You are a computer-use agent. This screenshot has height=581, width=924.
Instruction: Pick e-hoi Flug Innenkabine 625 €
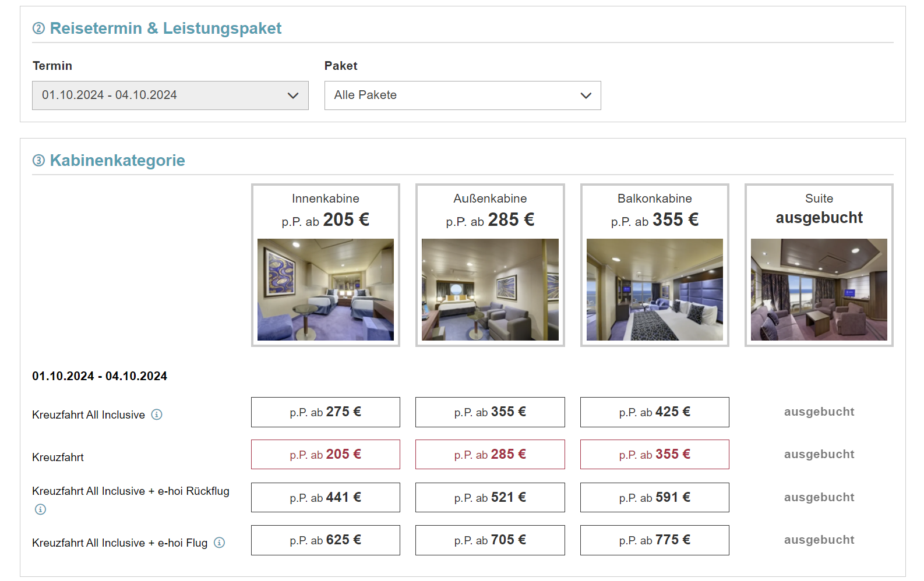click(x=326, y=540)
